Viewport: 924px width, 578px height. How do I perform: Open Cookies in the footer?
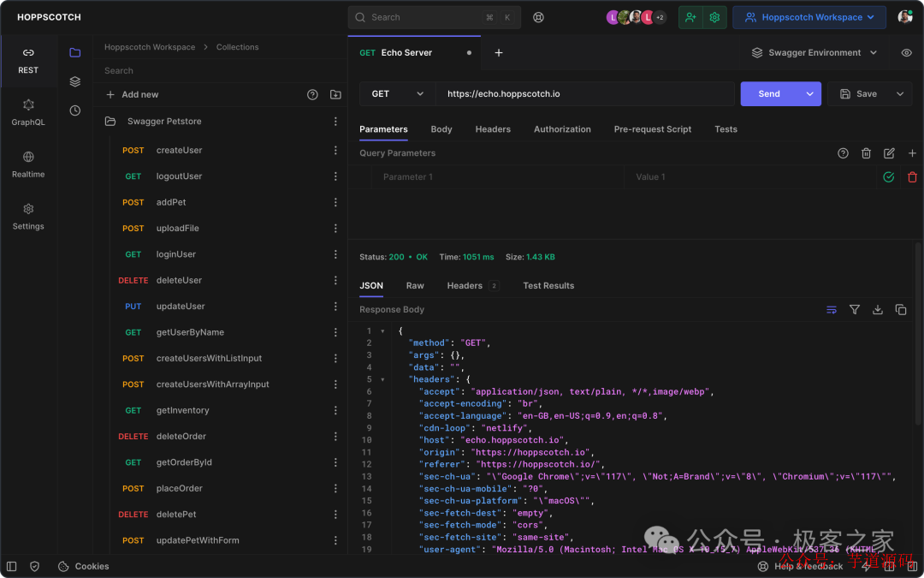point(83,566)
